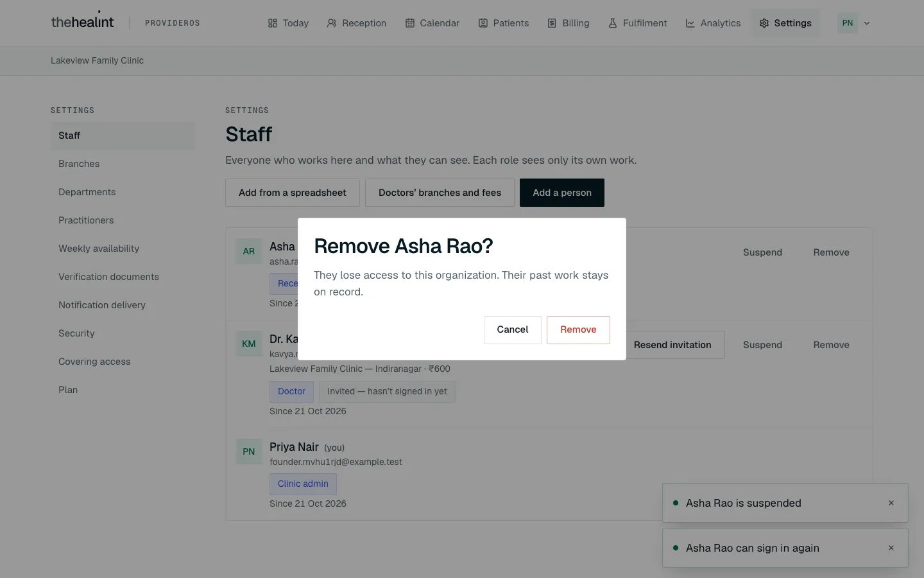Click the thehealint logo
Image resolution: width=924 pixels, height=578 pixels.
82,22
